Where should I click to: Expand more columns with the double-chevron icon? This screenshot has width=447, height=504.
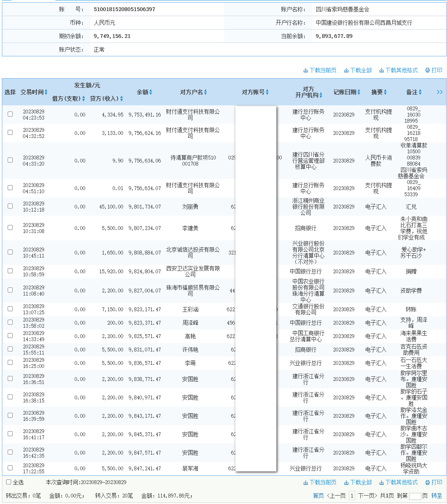[x=440, y=92]
